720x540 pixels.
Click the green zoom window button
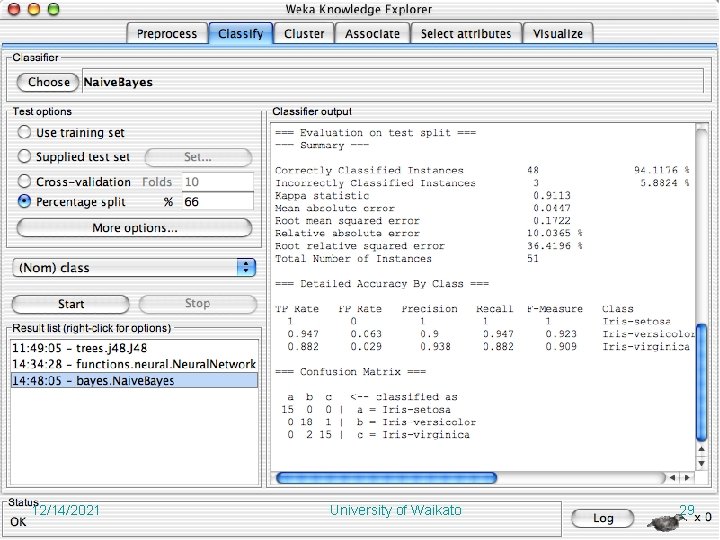(x=54, y=9)
